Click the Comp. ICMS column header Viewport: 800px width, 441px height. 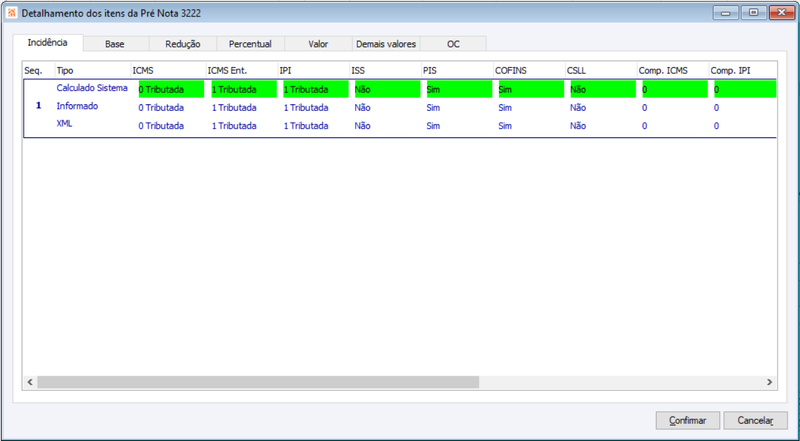673,71
